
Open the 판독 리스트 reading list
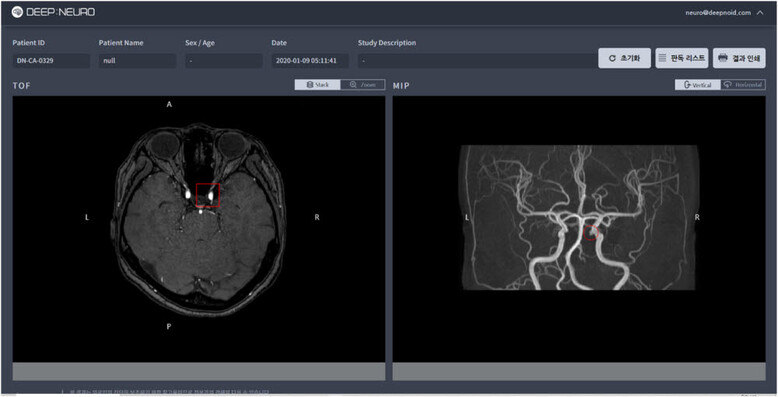click(682, 58)
